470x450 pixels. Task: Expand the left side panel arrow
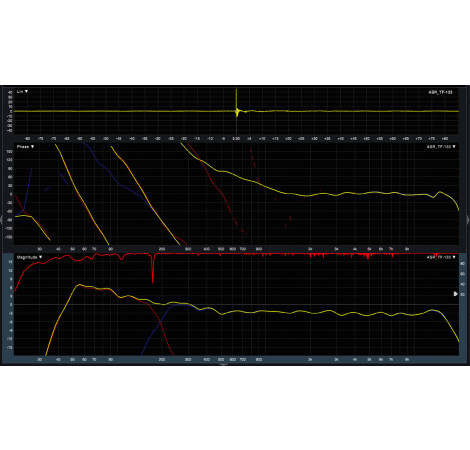click(1, 220)
